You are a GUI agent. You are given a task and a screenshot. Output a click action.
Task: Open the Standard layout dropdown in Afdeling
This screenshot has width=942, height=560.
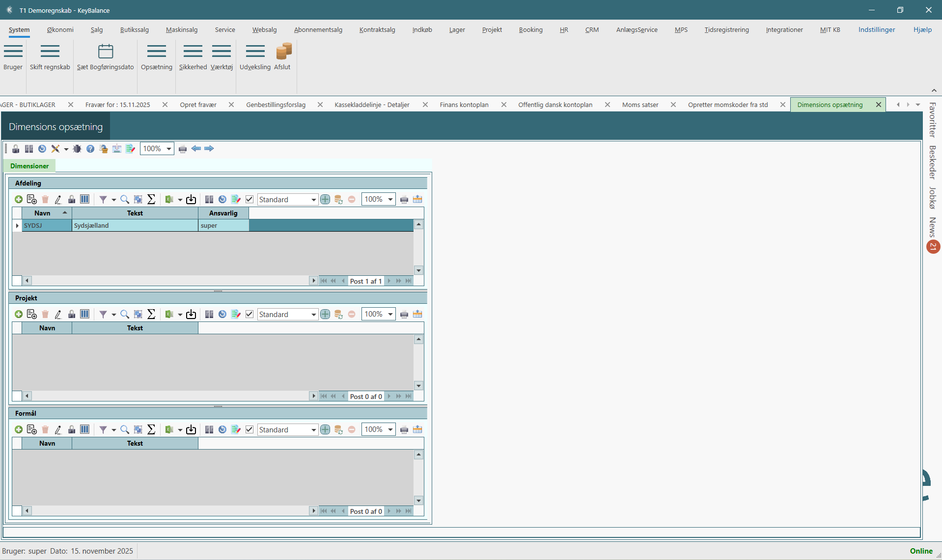(x=313, y=199)
